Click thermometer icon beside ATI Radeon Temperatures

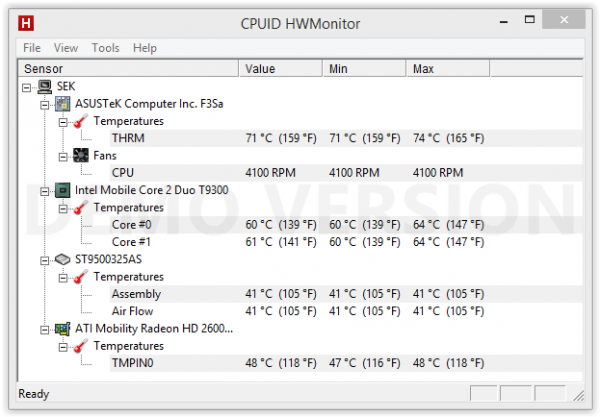pyautogui.click(x=80, y=346)
